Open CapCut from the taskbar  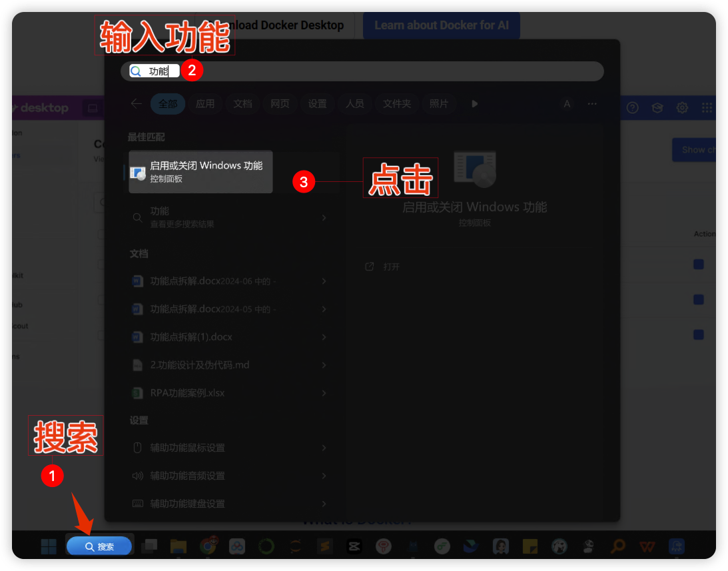pos(354,546)
